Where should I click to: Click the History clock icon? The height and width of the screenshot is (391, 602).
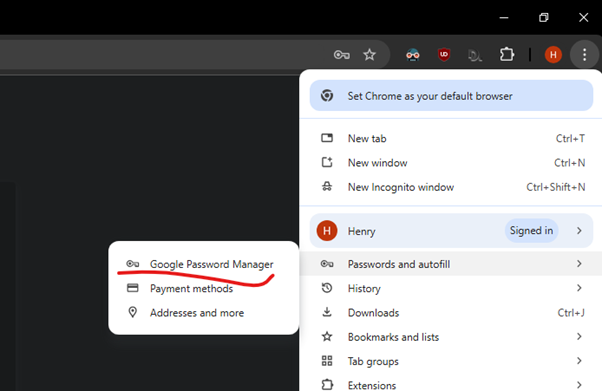tap(327, 288)
